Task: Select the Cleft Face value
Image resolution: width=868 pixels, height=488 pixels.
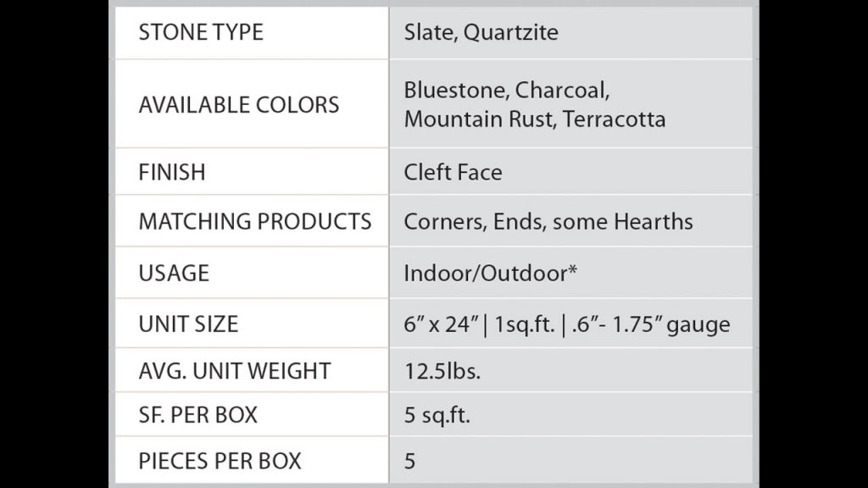Action: (x=453, y=172)
